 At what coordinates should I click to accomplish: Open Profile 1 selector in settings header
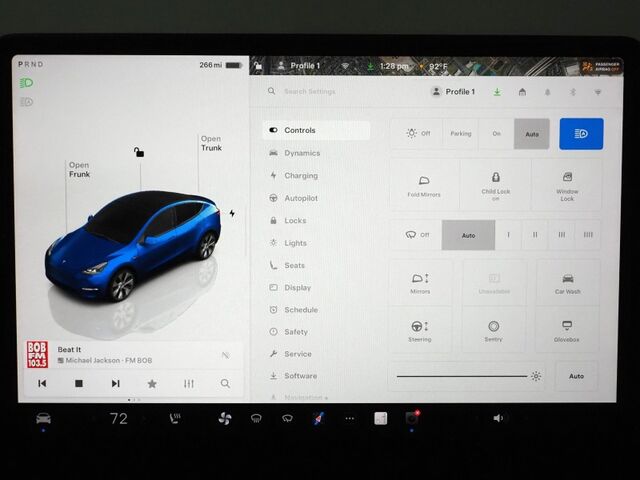(453, 92)
